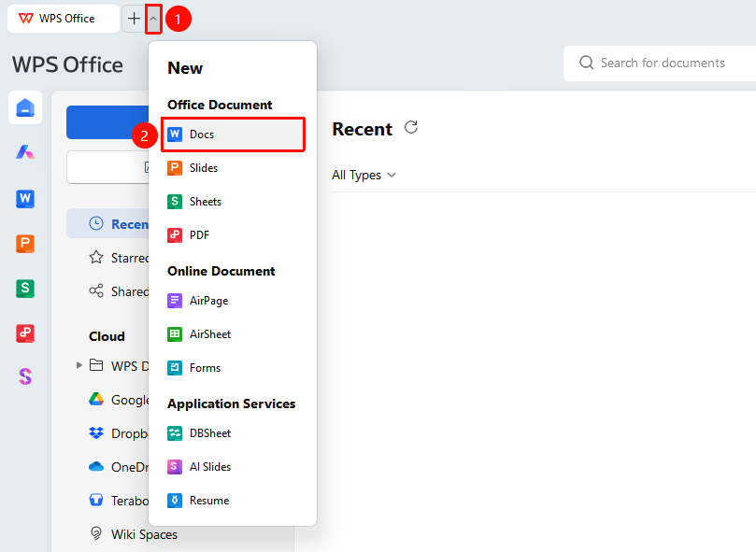The width and height of the screenshot is (756, 552).
Task: Click the white button below the blue button
Action: (x=107, y=167)
